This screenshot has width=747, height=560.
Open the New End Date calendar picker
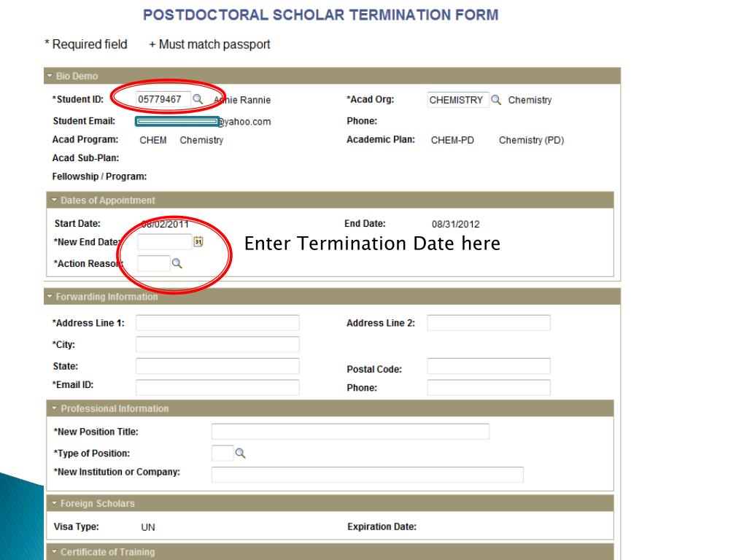[x=198, y=242]
